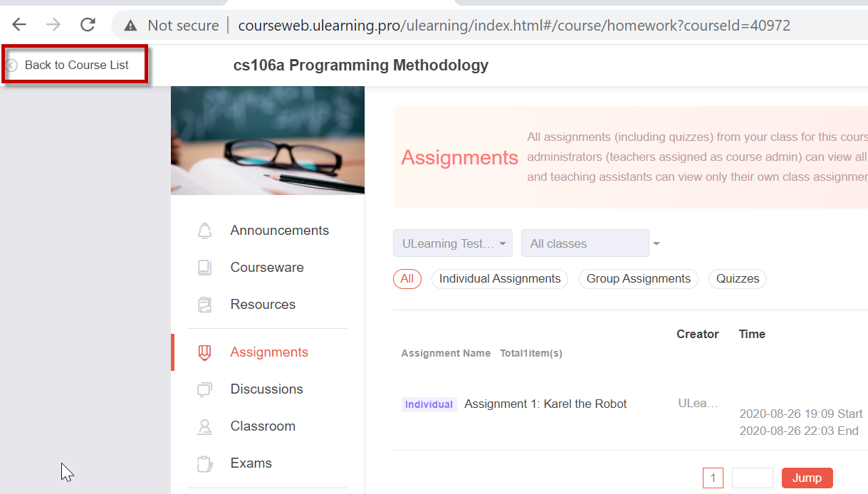Return via Back to Course List
The width and height of the screenshot is (868, 494).
tap(77, 65)
